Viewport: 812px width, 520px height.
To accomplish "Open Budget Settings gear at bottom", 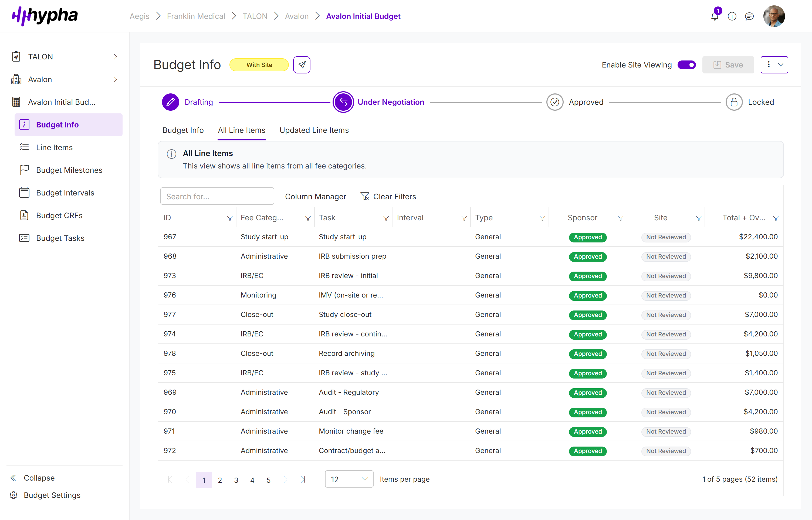I will coord(14,495).
